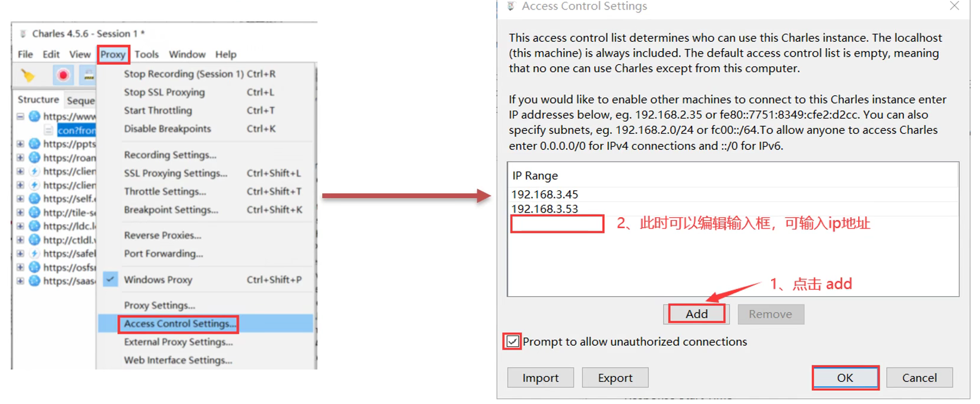Screen dimensions: 980x404
Task: Open Recording Settings... menu item
Action: (x=206, y=155)
